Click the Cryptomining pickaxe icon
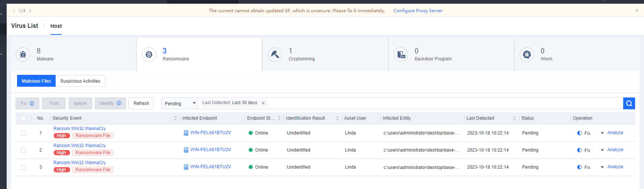This screenshot has width=644, height=189. click(x=275, y=54)
